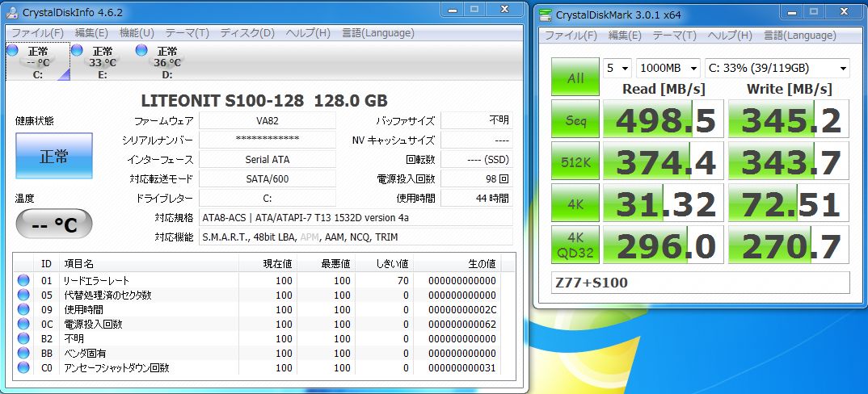Click status orb for ID B2 row
This screenshot has height=394, width=868.
pos(23,338)
